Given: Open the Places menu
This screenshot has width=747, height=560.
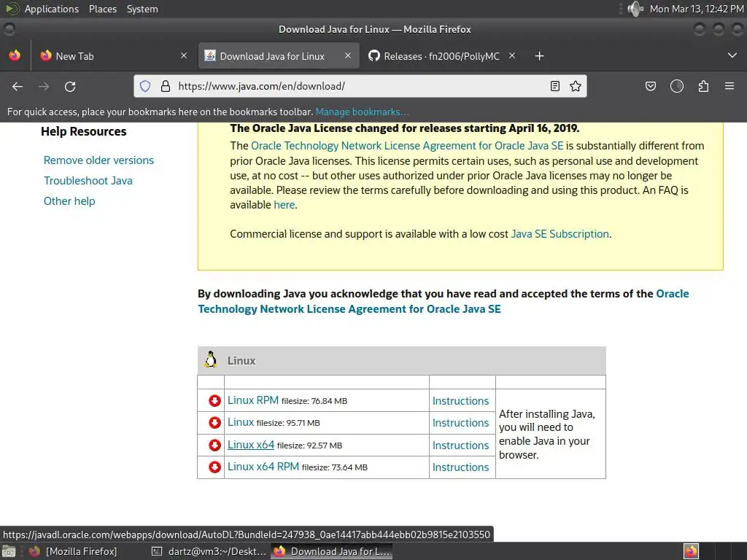Looking at the screenshot, I should [103, 9].
